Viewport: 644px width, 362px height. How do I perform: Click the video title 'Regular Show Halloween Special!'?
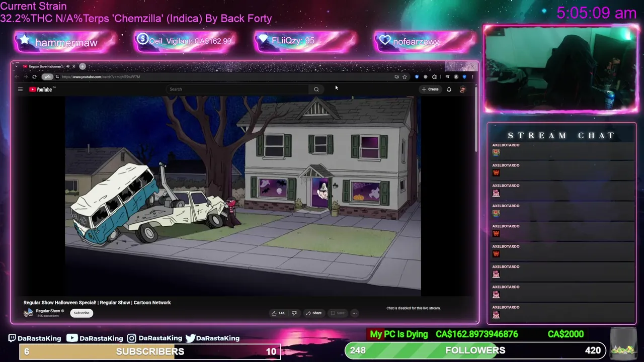(60, 303)
